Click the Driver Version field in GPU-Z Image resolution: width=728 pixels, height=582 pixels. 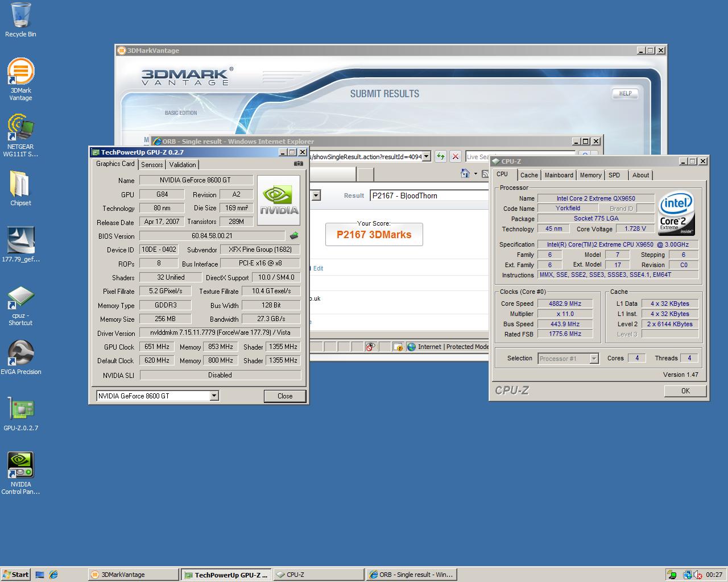[x=220, y=332]
